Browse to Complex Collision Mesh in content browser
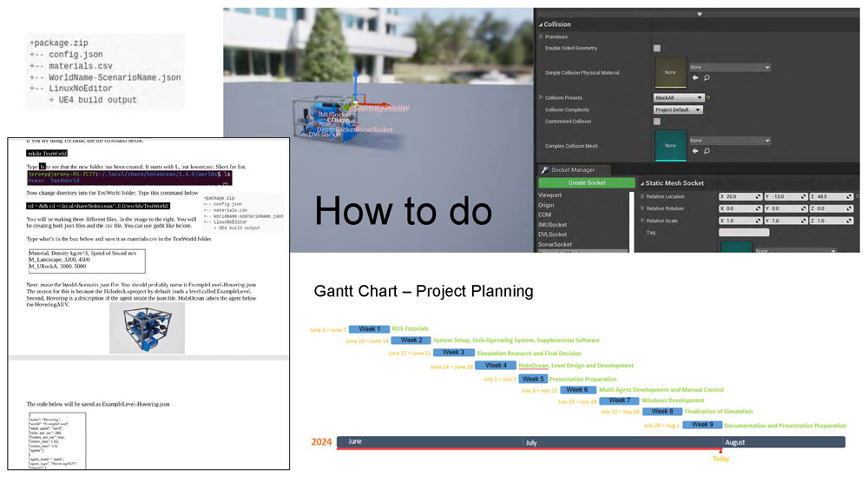This screenshot has width=868, height=489. [707, 151]
